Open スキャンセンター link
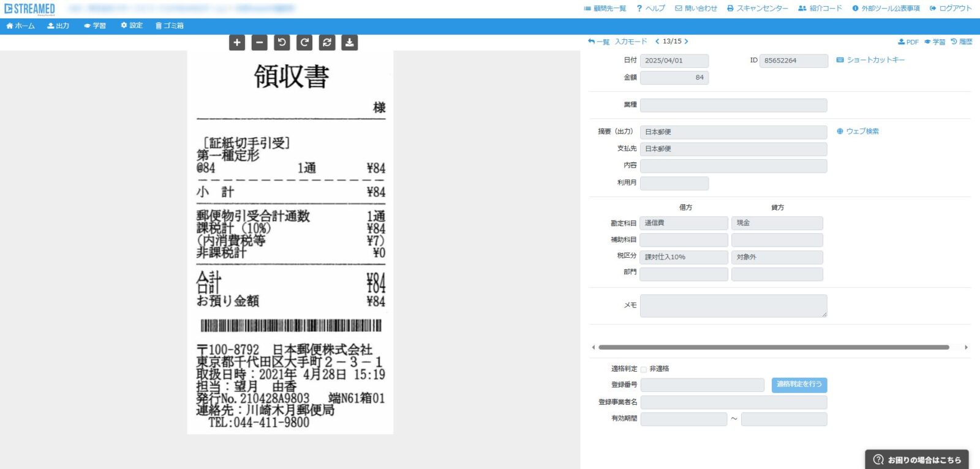Screen dimensions: 980x469 point(758,9)
